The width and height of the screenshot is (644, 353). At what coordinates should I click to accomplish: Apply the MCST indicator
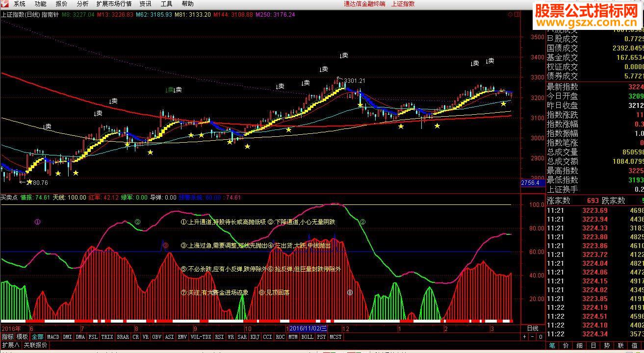pyautogui.click(x=336, y=337)
